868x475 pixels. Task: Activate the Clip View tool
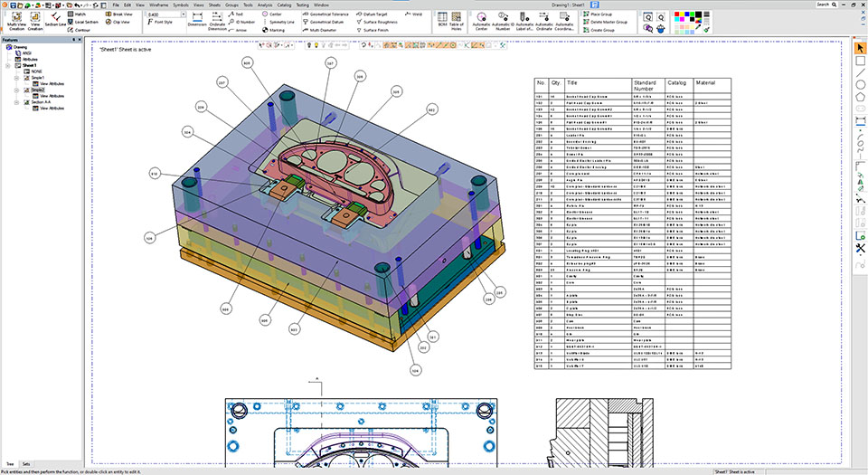(x=118, y=22)
